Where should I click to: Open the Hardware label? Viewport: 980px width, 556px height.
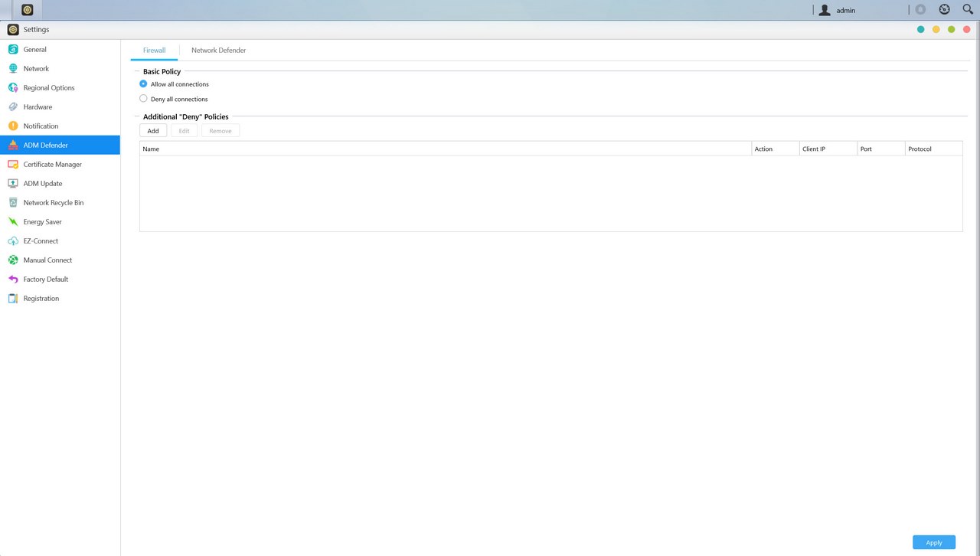[x=38, y=107]
